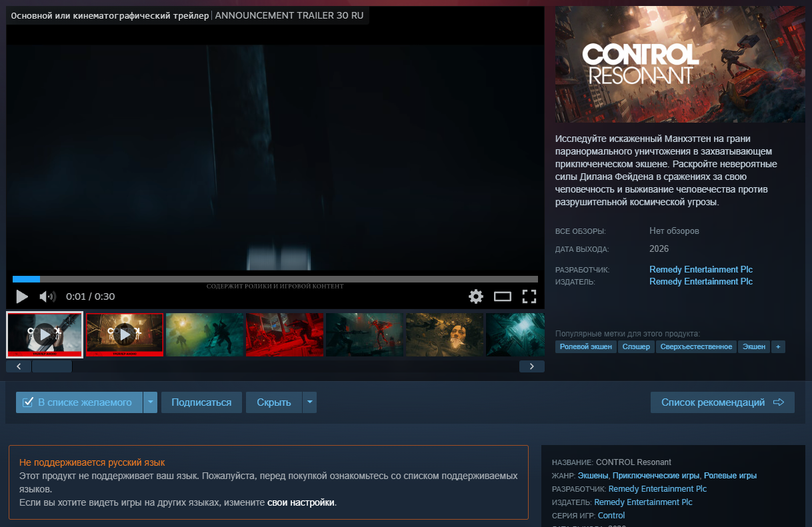This screenshot has height=527, width=812.
Task: Open 'Список рекомендаций' discovery queue
Action: 723,402
